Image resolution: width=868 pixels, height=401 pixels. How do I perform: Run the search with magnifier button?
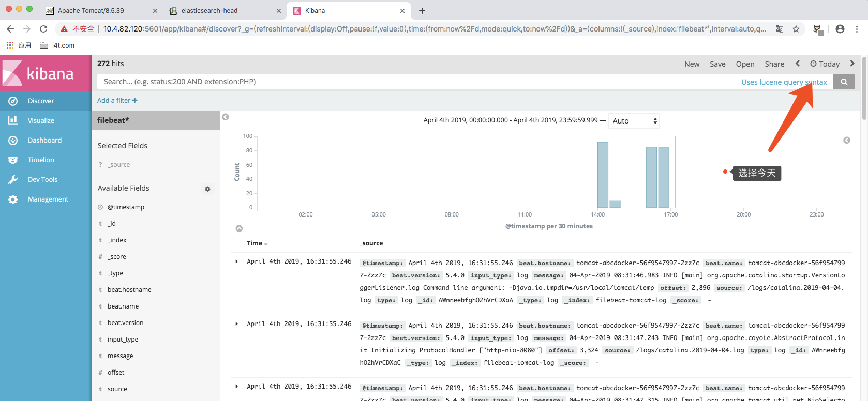[x=844, y=82]
